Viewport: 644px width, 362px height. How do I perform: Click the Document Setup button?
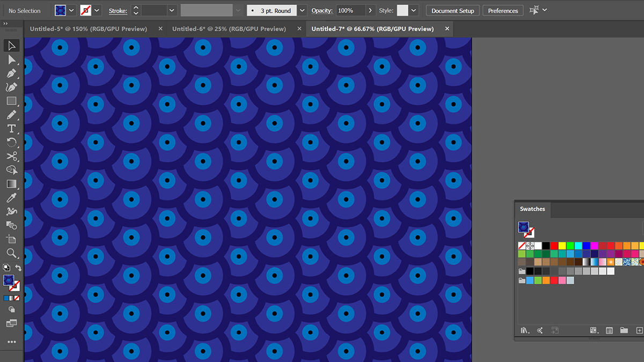pos(453,11)
